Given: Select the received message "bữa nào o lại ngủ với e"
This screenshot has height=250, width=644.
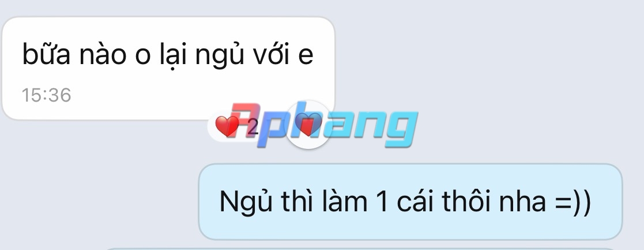Looking at the screenshot, I should (x=168, y=68).
